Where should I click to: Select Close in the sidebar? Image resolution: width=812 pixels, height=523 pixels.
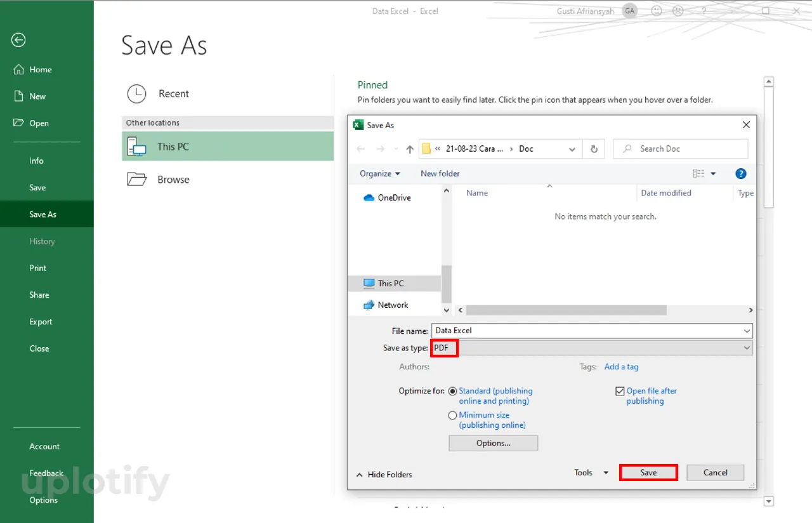pyautogui.click(x=39, y=348)
